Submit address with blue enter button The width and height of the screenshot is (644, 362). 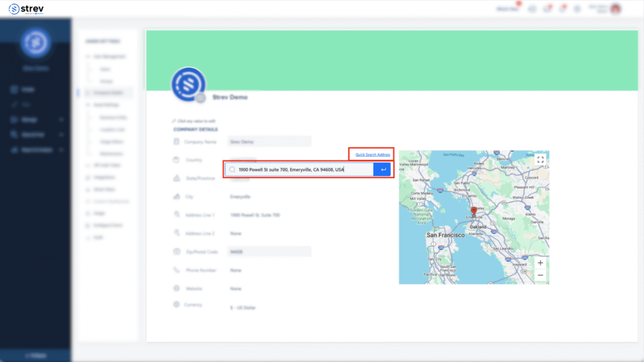[382, 169]
